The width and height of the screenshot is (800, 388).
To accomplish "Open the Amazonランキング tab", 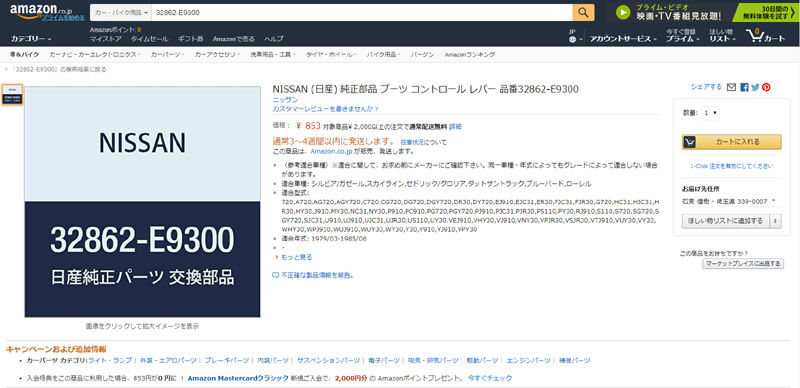I will 470,55.
